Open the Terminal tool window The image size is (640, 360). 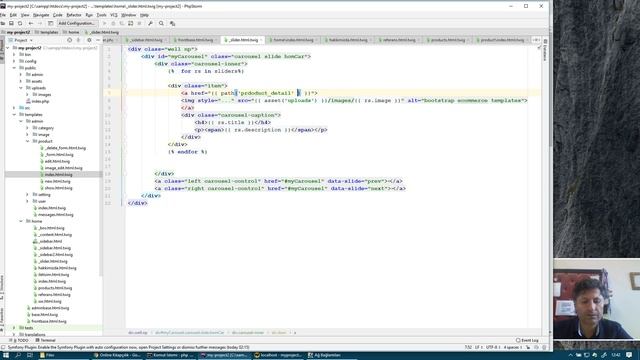pyautogui.click(x=45, y=340)
